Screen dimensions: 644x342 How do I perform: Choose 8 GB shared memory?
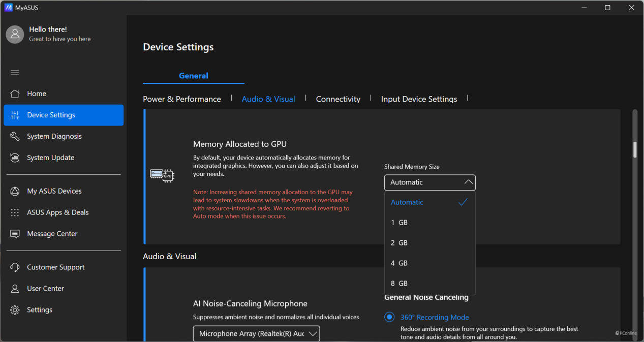[430, 284]
